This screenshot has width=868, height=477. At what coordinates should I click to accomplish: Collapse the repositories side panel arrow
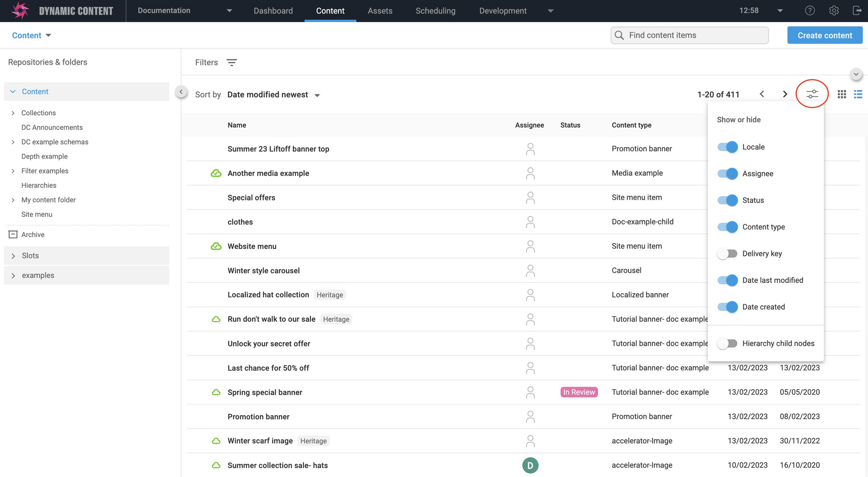click(181, 92)
